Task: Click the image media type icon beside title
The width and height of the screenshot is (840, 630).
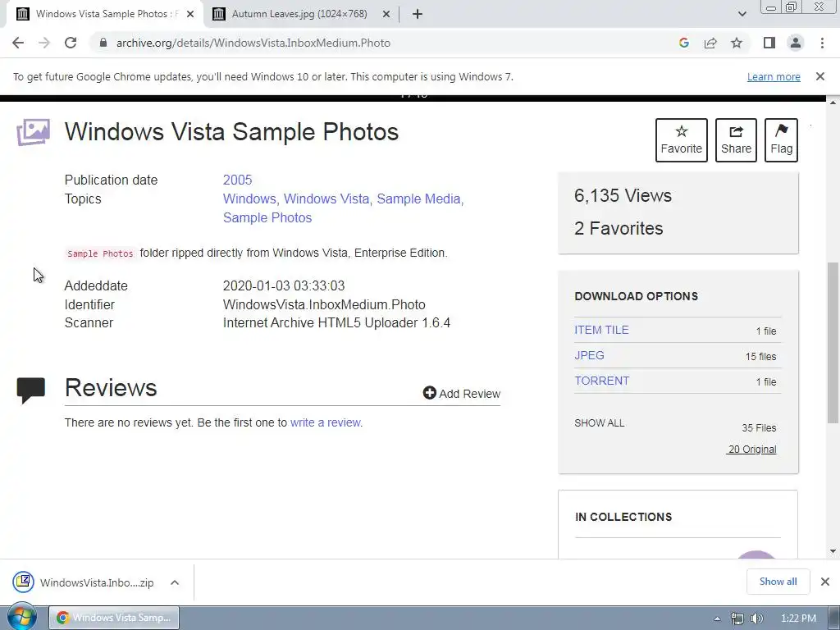Action: click(33, 132)
